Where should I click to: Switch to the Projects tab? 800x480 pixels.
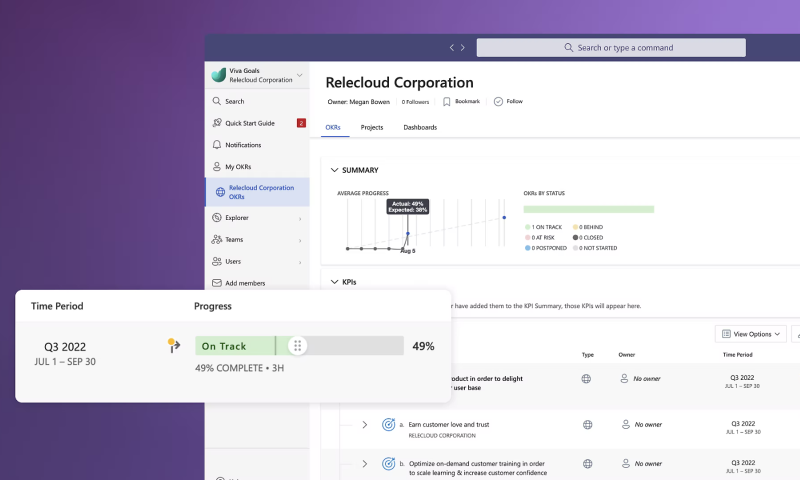(372, 128)
